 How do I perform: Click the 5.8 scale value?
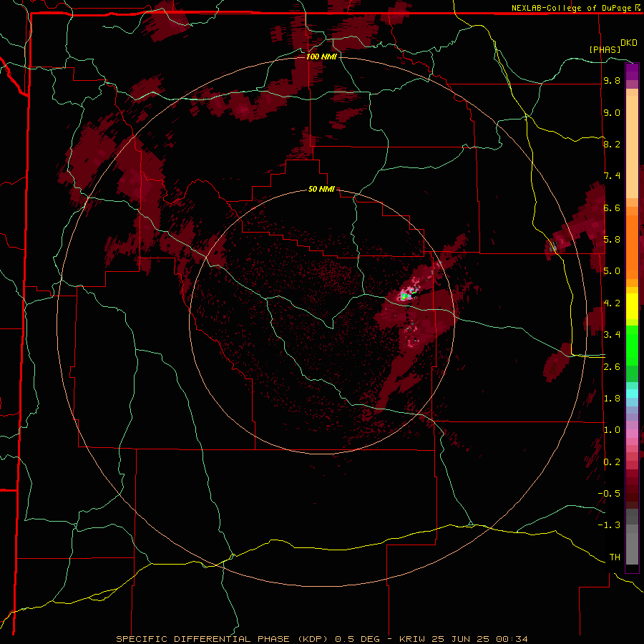pos(612,240)
